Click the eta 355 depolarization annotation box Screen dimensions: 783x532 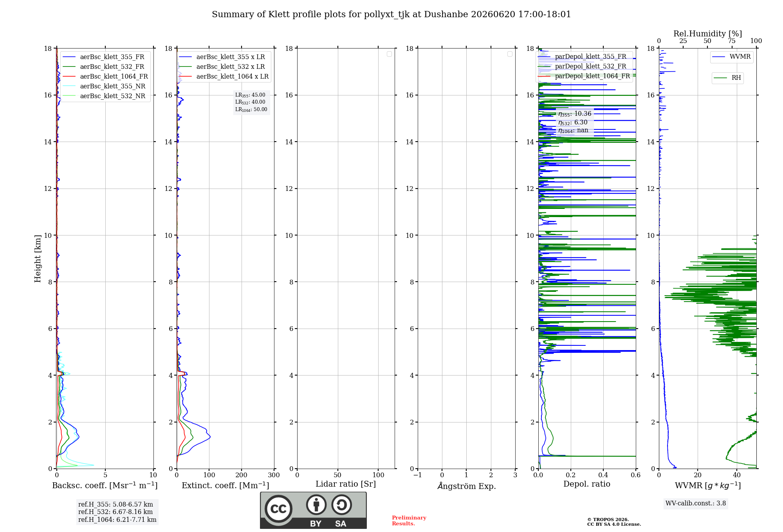coord(575,122)
